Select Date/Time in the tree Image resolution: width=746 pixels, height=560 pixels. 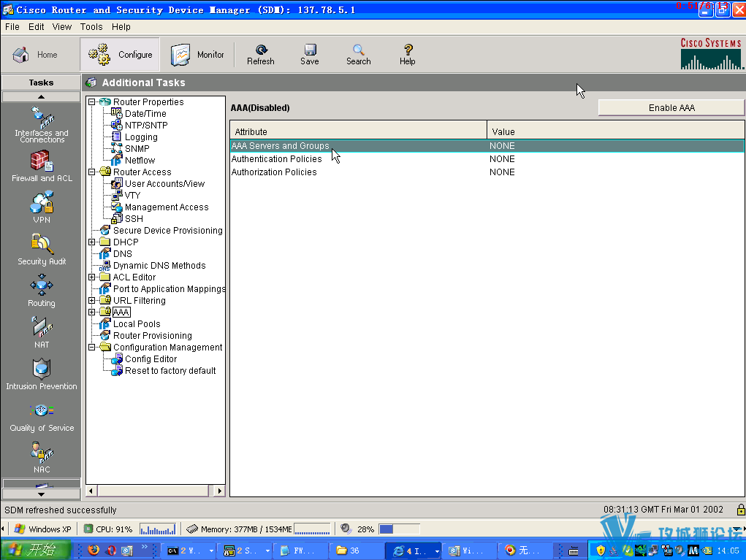coord(145,114)
